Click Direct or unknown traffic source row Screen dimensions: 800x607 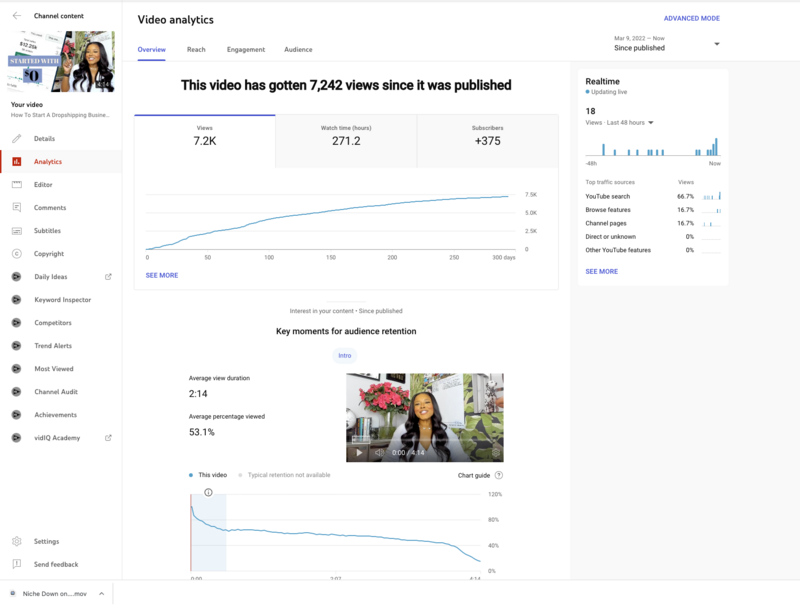click(x=653, y=236)
